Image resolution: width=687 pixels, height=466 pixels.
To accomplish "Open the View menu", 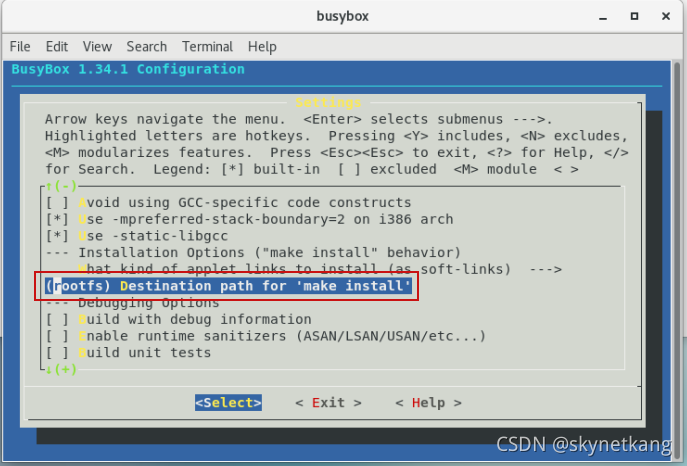I will point(97,46).
